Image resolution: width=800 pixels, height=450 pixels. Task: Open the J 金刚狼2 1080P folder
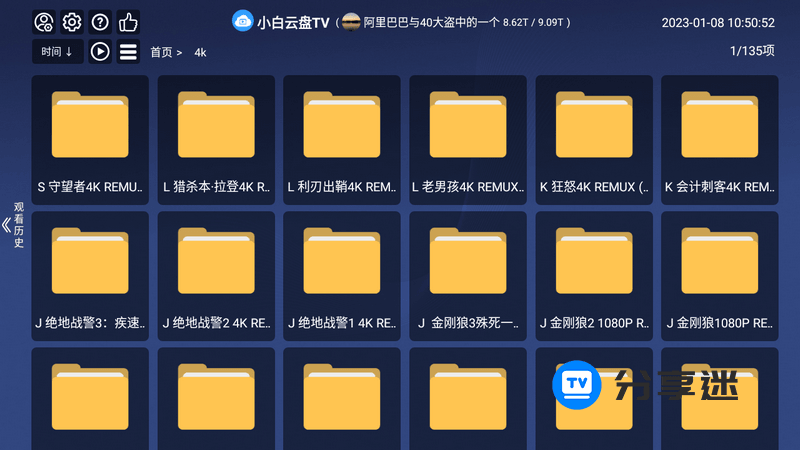pyautogui.click(x=594, y=275)
